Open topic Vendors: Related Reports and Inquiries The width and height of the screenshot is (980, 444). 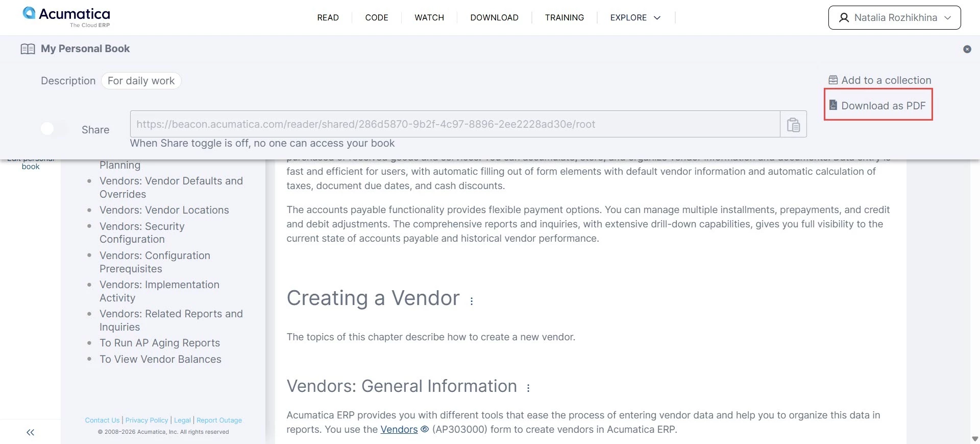pos(171,320)
